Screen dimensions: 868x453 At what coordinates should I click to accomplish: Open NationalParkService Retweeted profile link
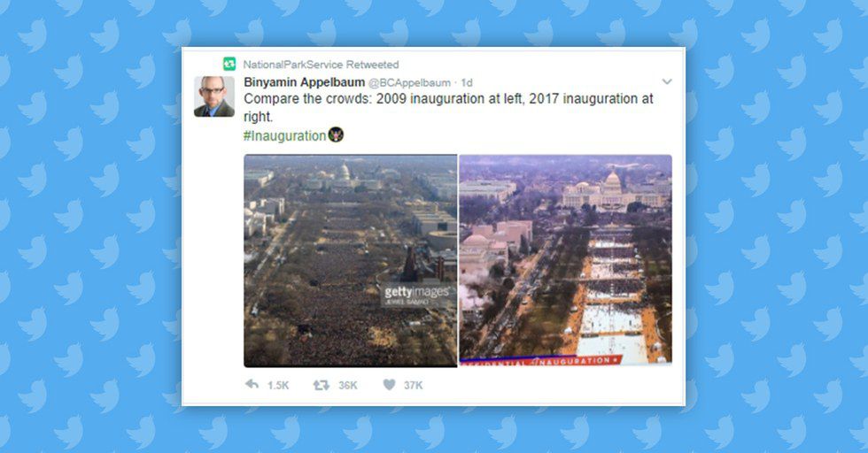pos(321,65)
